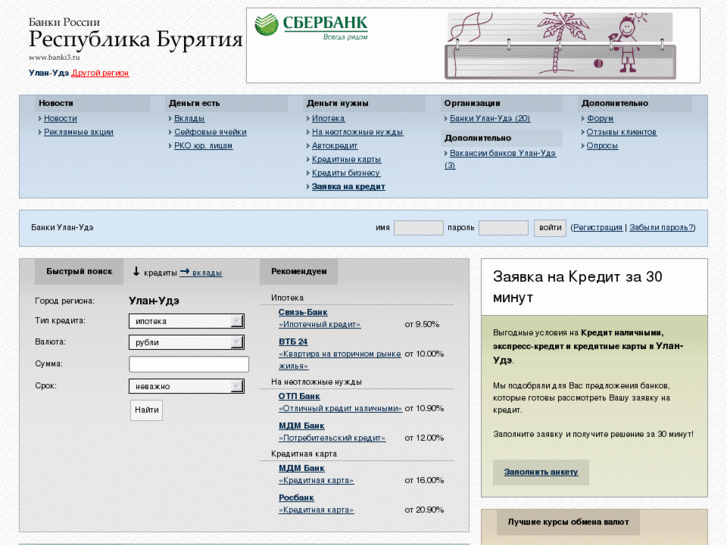Open Рекламные акции link
The image size is (727, 545).
tap(78, 132)
